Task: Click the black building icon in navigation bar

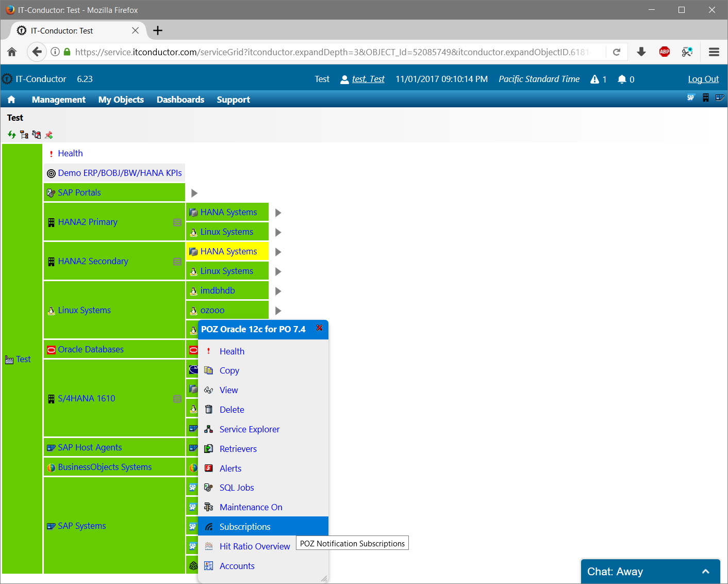Action: 706,98
